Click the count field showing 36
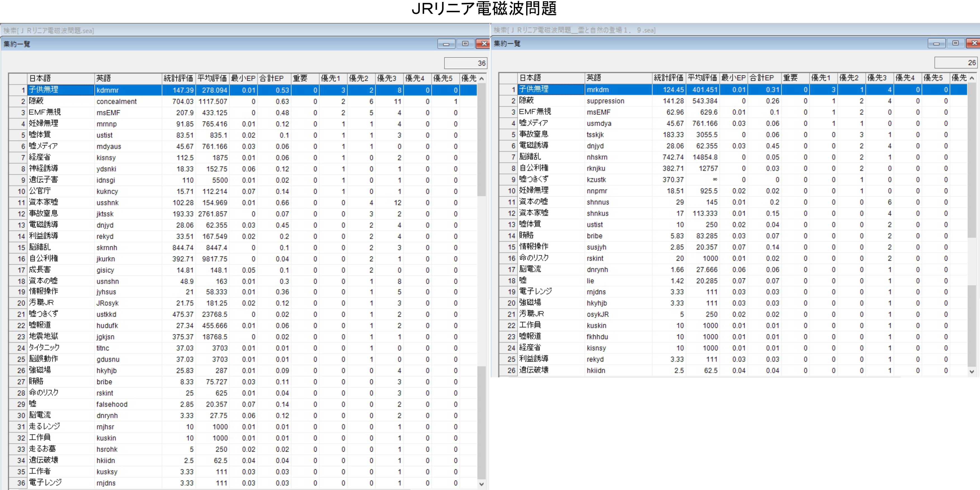Image resolution: width=980 pixels, height=490 pixels. pyautogui.click(x=466, y=63)
